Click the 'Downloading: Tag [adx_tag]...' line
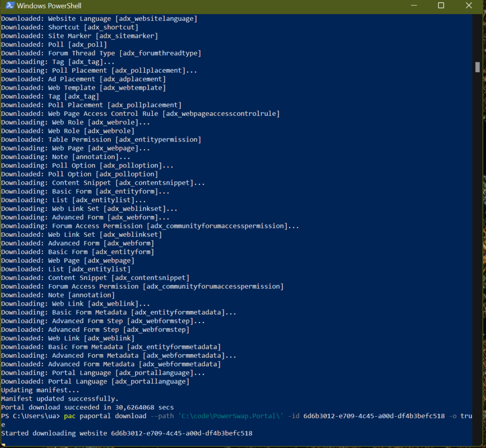The height and width of the screenshot is (448, 486). pyautogui.click(x=58, y=62)
